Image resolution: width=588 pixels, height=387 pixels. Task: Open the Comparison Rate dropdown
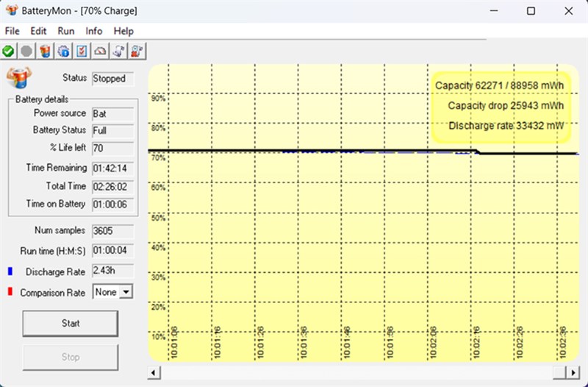click(126, 292)
